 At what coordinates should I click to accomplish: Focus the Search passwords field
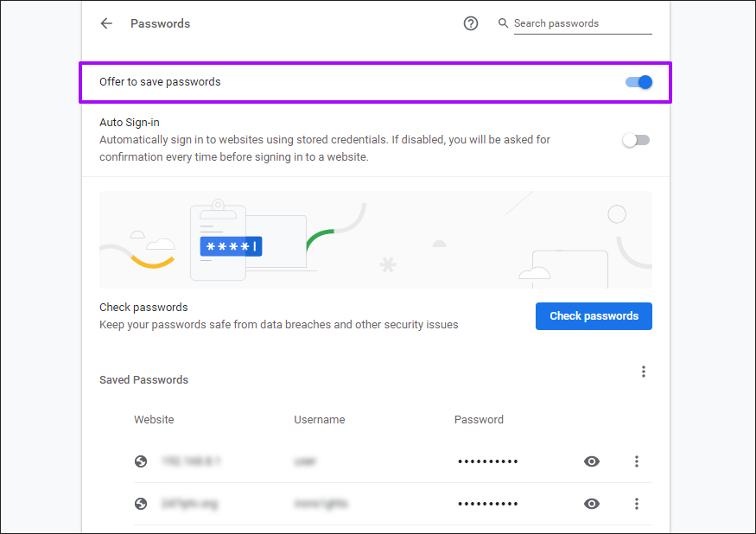coord(581,23)
